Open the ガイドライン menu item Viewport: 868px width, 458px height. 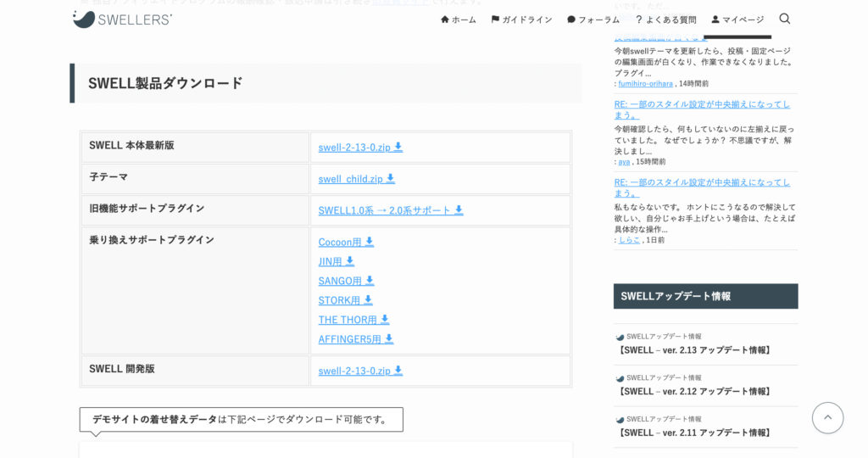(521, 20)
